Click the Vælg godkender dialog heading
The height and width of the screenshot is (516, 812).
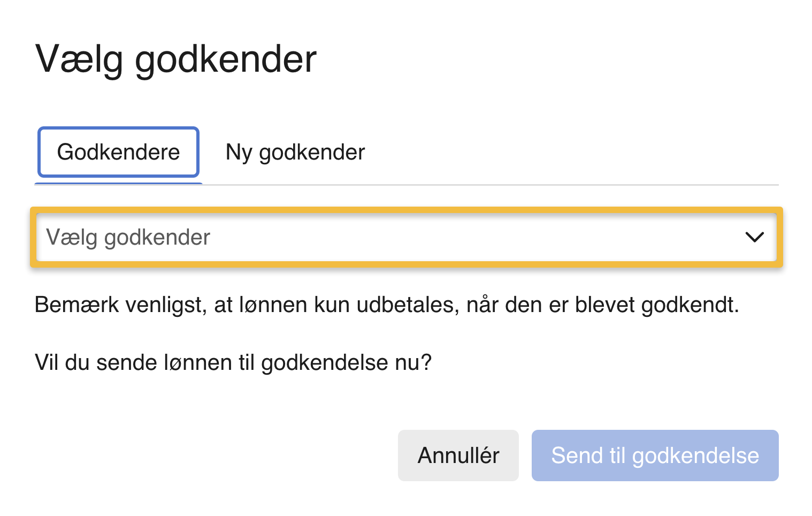pyautogui.click(x=176, y=59)
